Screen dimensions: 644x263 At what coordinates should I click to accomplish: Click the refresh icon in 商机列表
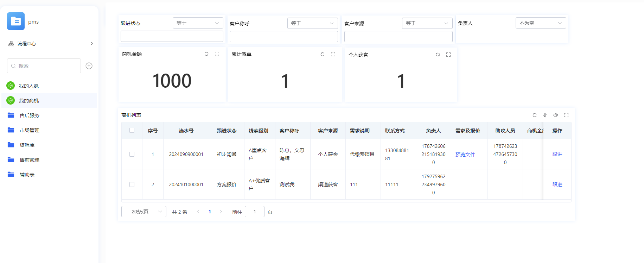[535, 115]
